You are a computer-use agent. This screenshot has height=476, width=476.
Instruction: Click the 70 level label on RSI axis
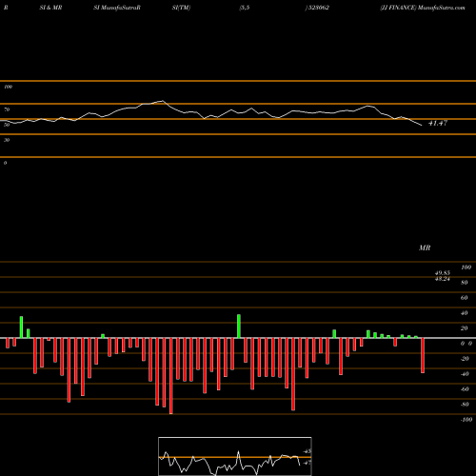point(7,109)
